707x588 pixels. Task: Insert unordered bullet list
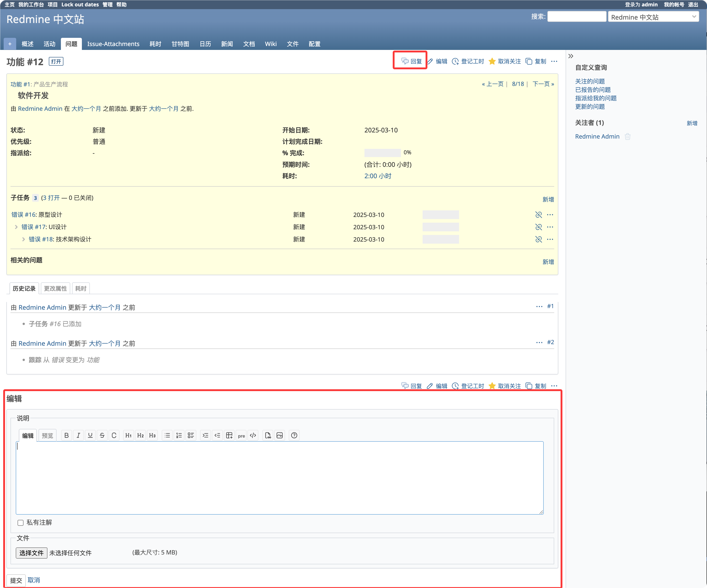pyautogui.click(x=167, y=435)
